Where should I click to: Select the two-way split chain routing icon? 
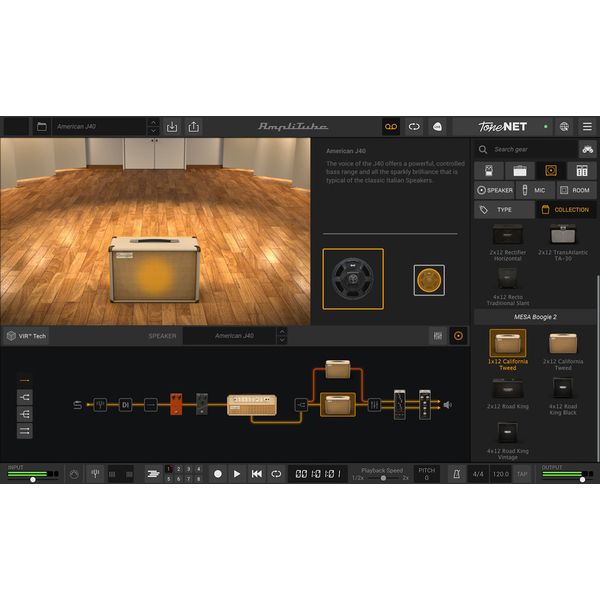click(24, 397)
